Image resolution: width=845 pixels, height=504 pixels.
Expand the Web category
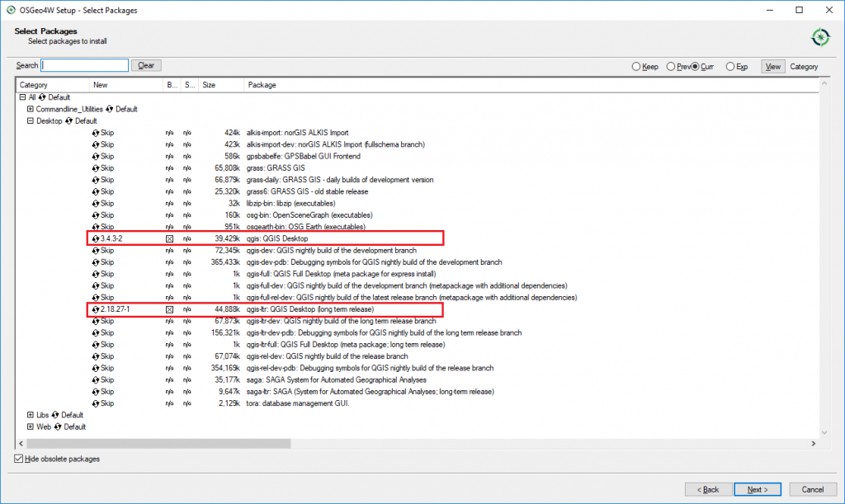[x=31, y=427]
